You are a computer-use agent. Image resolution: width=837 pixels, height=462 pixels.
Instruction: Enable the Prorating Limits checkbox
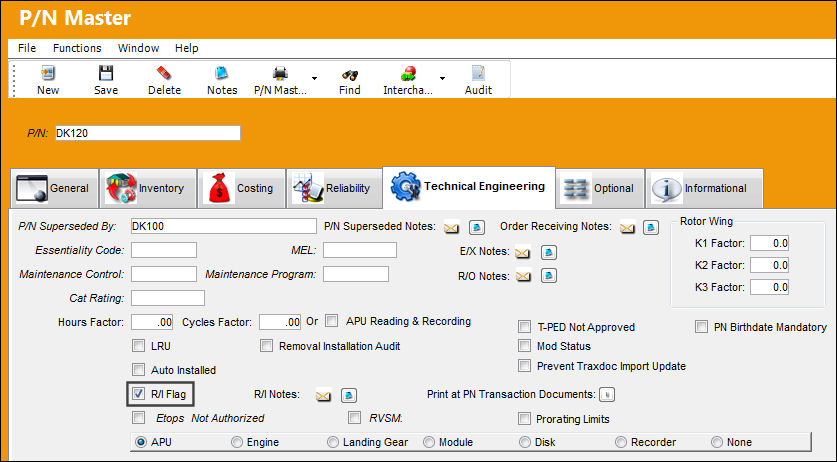(x=525, y=418)
